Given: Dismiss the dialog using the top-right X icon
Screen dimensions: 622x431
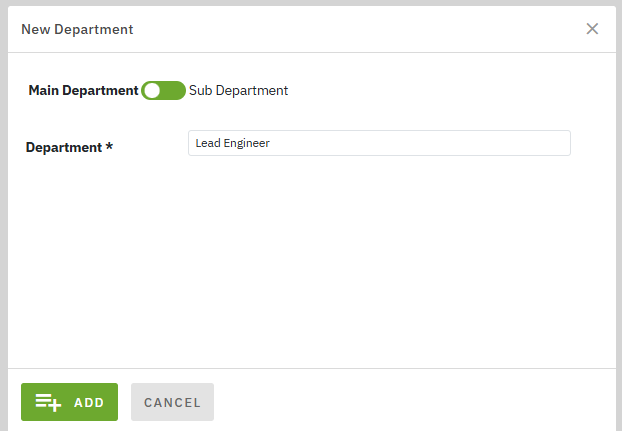Looking at the screenshot, I should [x=592, y=29].
